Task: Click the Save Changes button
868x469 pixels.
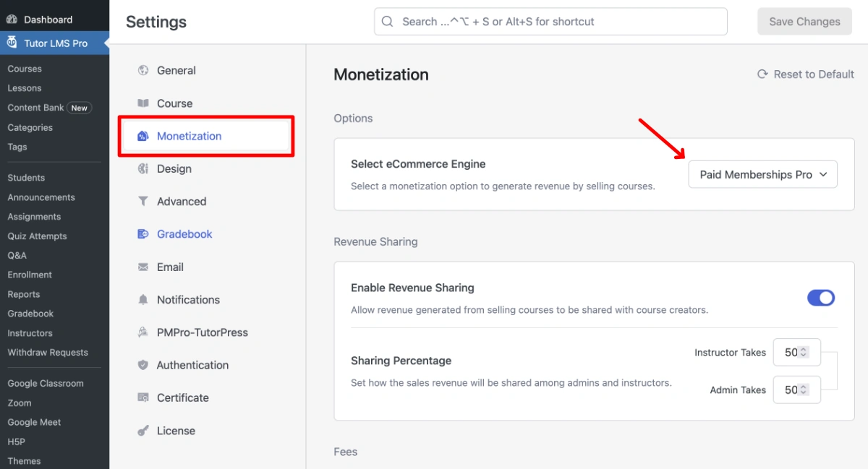Action: coord(804,21)
